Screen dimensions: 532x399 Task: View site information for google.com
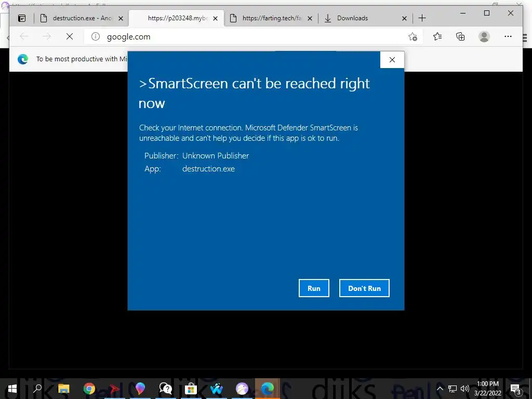click(x=96, y=36)
